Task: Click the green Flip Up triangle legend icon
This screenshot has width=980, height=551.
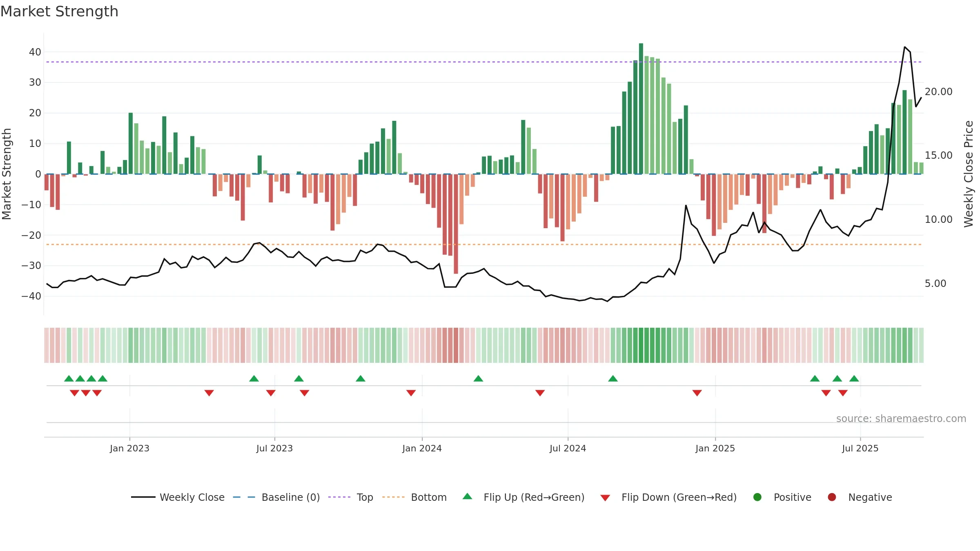Action: coord(468,496)
